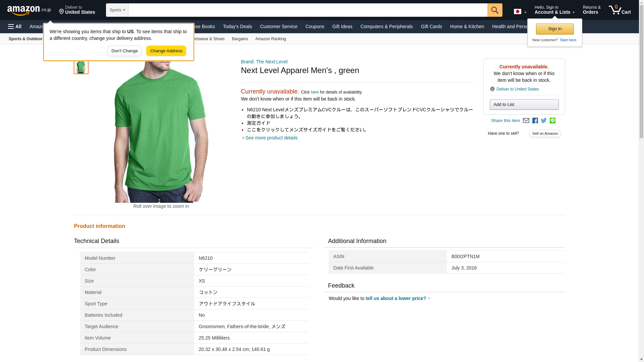The image size is (644, 362).
Task: Click the Amazon.co.jp logo
Action: click(x=29, y=10)
